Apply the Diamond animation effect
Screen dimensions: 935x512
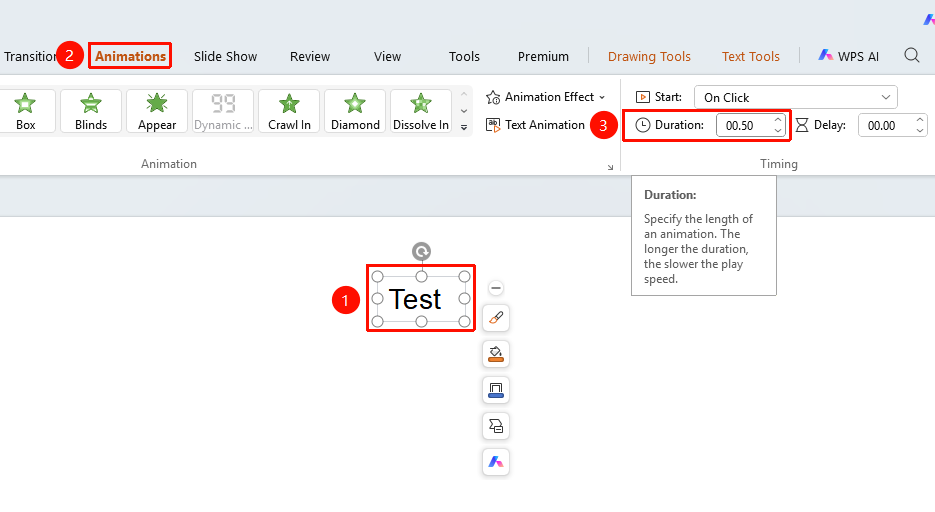pos(355,111)
